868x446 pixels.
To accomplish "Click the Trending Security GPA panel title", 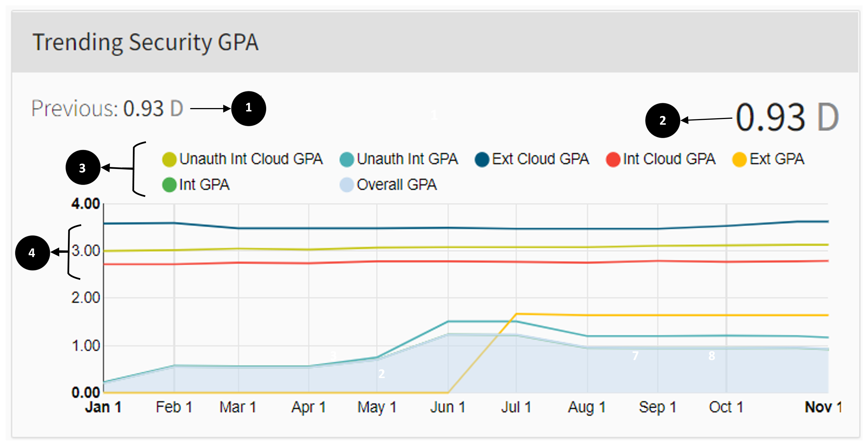I will pyautogui.click(x=145, y=43).
